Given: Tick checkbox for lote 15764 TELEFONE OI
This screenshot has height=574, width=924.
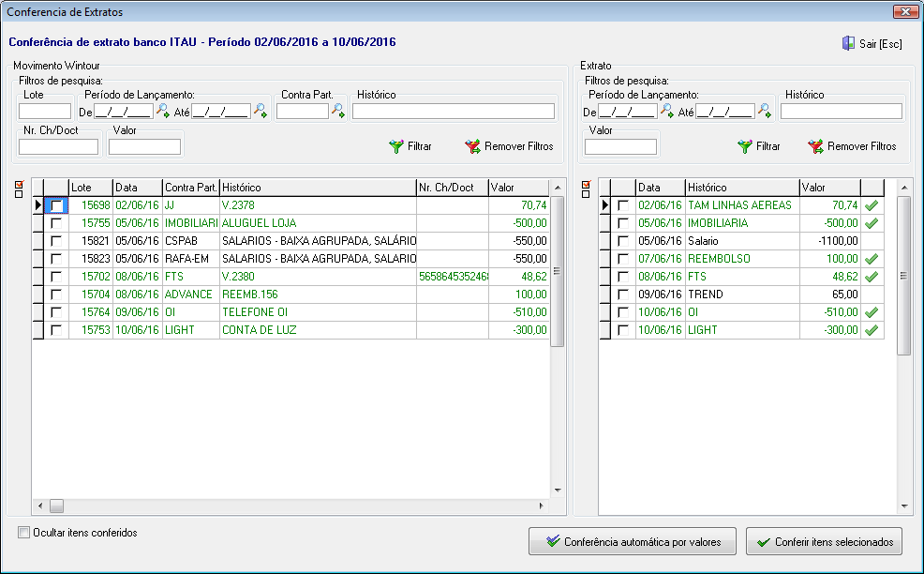Looking at the screenshot, I should pos(56,312).
